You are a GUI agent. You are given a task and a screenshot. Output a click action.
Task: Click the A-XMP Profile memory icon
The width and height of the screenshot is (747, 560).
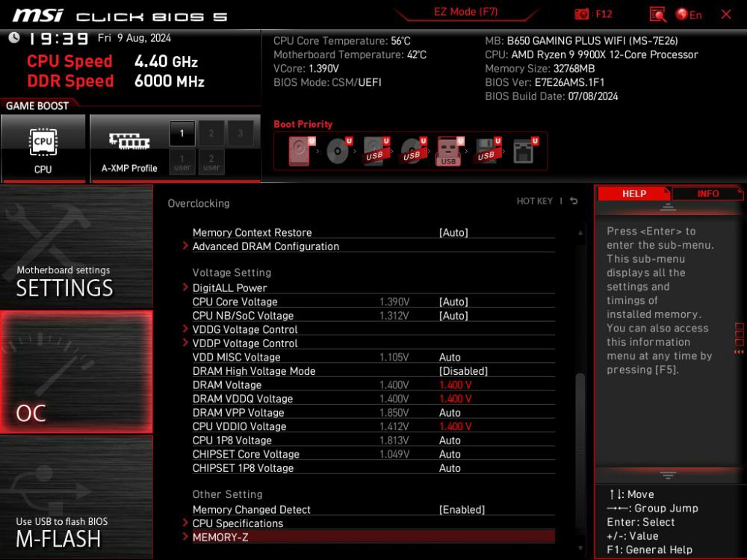[129, 141]
